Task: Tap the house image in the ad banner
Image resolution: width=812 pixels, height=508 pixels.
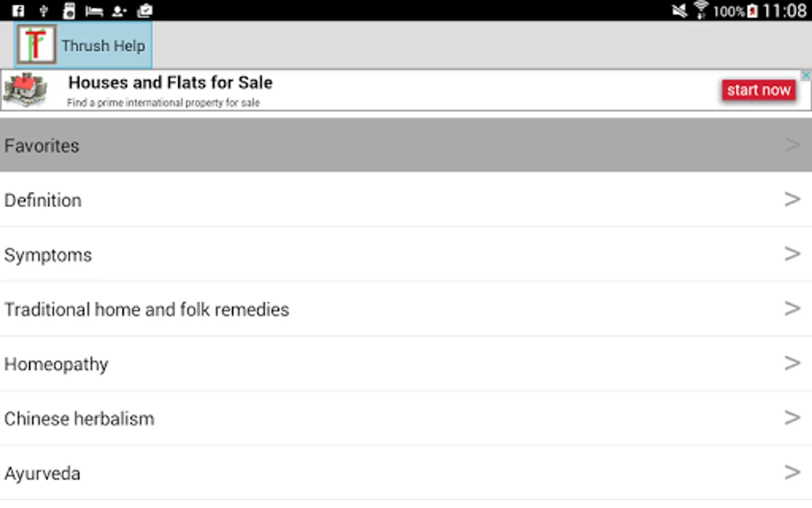Action: 25,90
